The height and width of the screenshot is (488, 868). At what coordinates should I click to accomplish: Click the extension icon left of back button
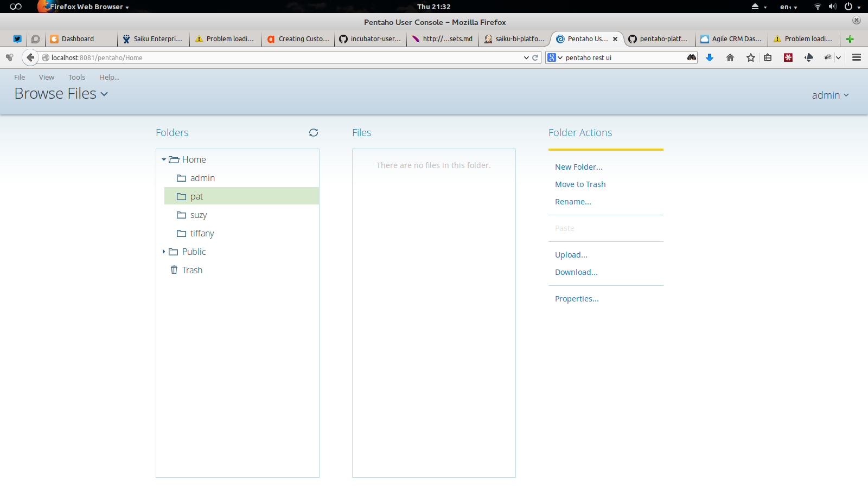click(x=10, y=57)
